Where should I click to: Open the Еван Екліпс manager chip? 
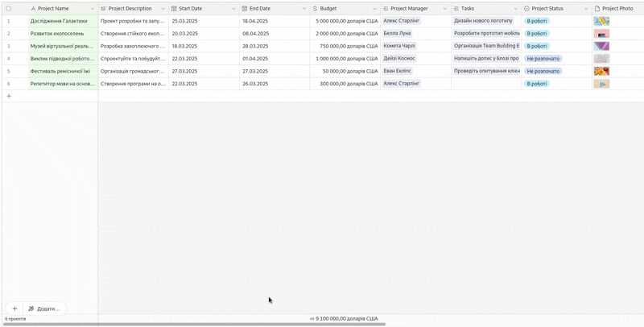(x=397, y=71)
